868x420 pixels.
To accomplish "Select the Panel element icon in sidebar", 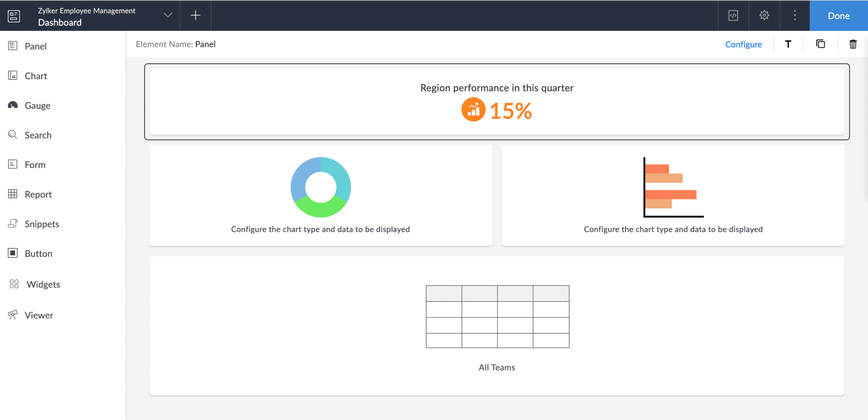I will click(13, 46).
